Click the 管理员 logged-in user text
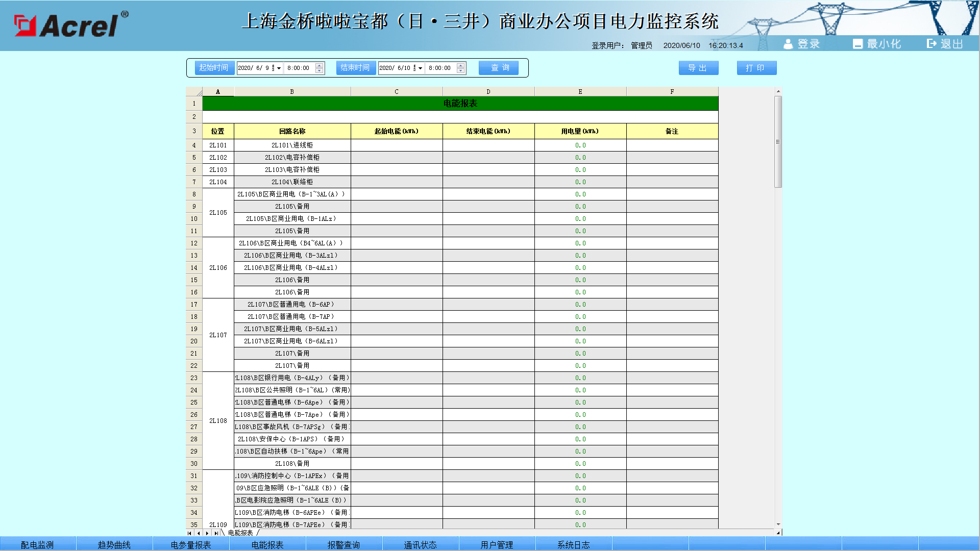 pos(642,45)
